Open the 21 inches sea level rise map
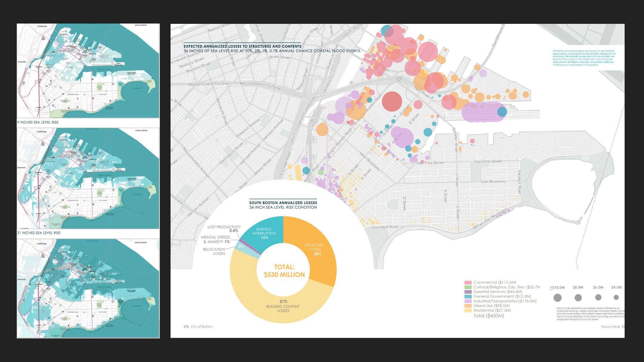The width and height of the screenshot is (644, 362). tap(88, 178)
